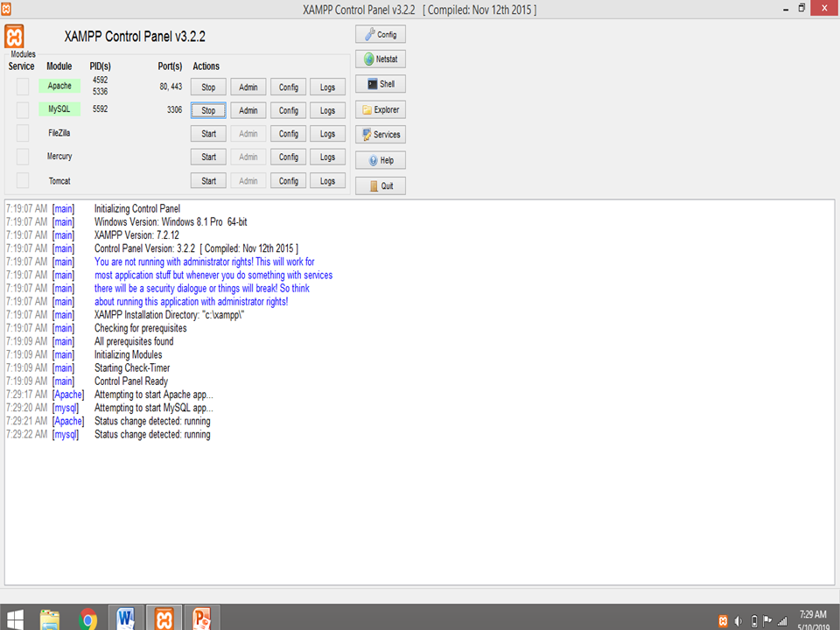The image size is (840, 630).
Task: Open MySQL Config options
Action: [x=288, y=110]
